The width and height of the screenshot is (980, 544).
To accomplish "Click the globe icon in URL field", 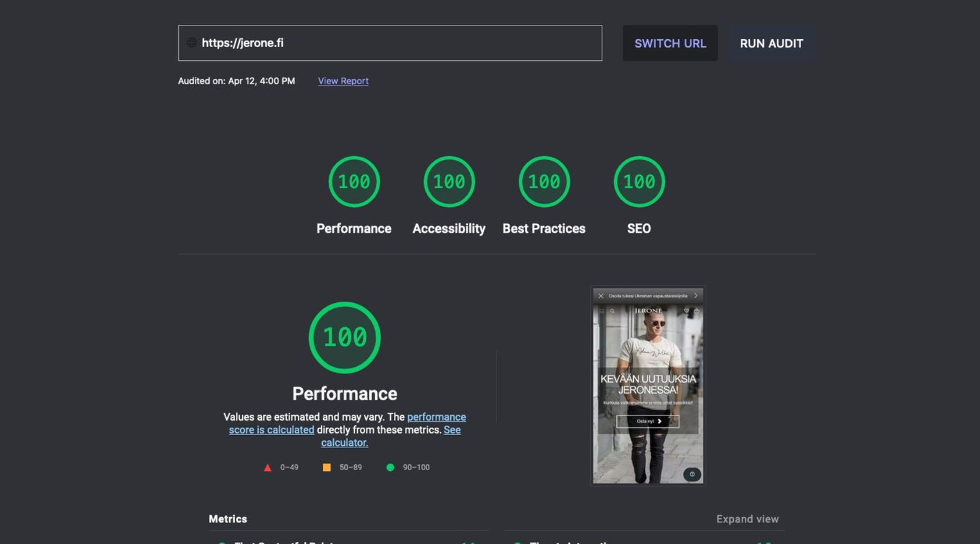I will (x=191, y=42).
